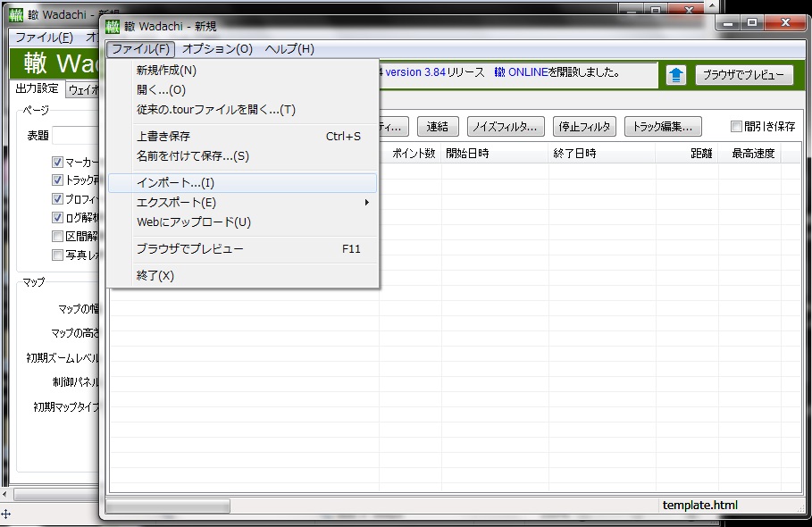812x527 pixels.
Task: Click the back window's scroll-up arrow
Action: coord(713,5)
